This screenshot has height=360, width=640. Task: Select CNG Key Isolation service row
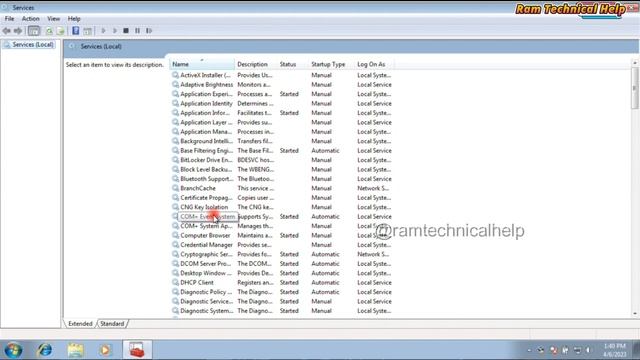(282, 207)
